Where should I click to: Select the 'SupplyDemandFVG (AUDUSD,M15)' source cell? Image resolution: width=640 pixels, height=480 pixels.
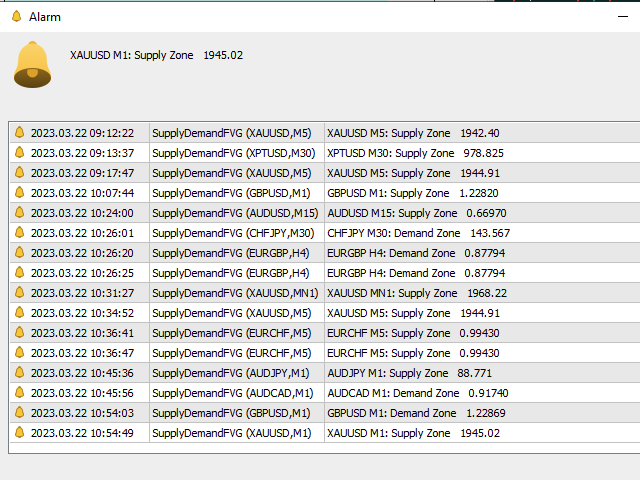pyautogui.click(x=235, y=213)
